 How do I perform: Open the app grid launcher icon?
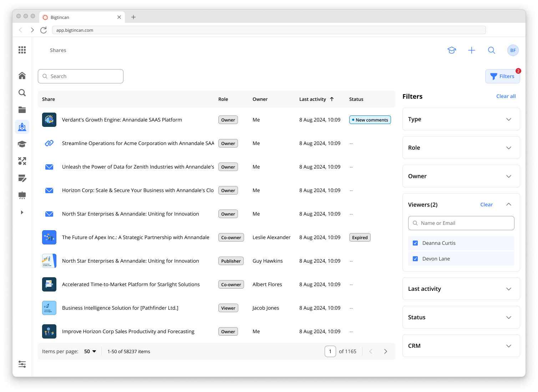pyautogui.click(x=22, y=50)
